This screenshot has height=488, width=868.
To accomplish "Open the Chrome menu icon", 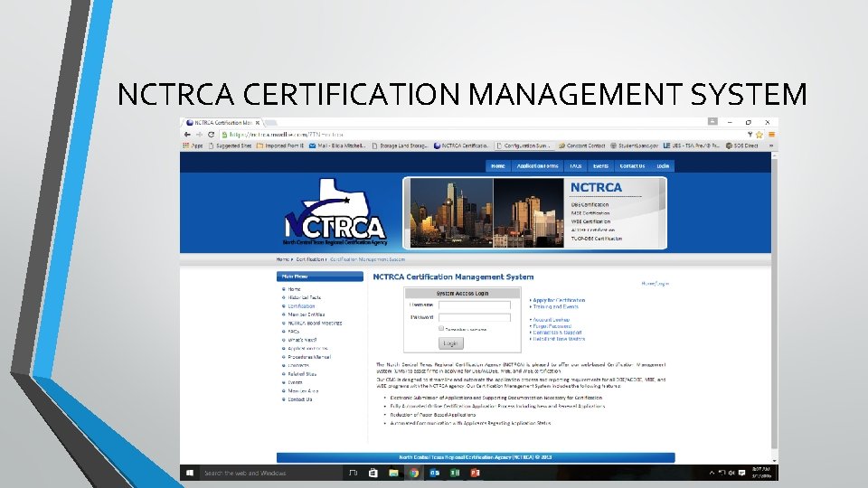I will tap(771, 134).
